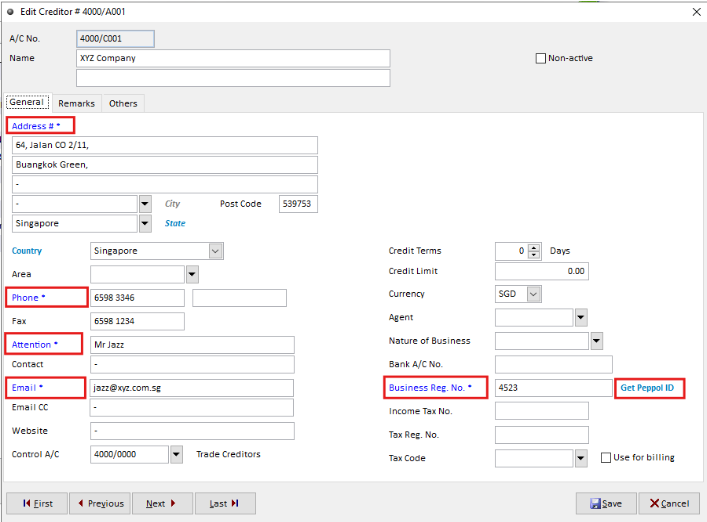707x522 pixels.
Task: Increase Credit Terms days with the up spinner arrow
Action: coord(534,247)
